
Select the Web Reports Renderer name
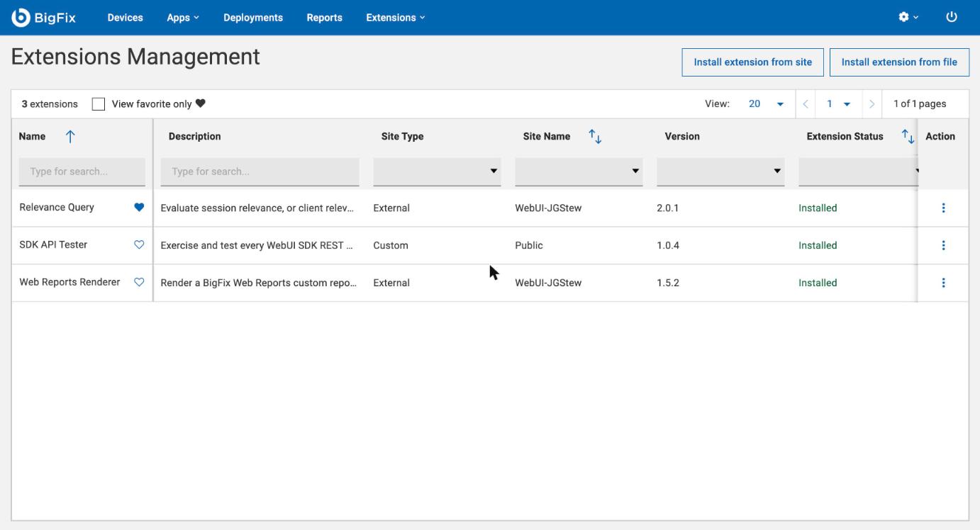[69, 282]
